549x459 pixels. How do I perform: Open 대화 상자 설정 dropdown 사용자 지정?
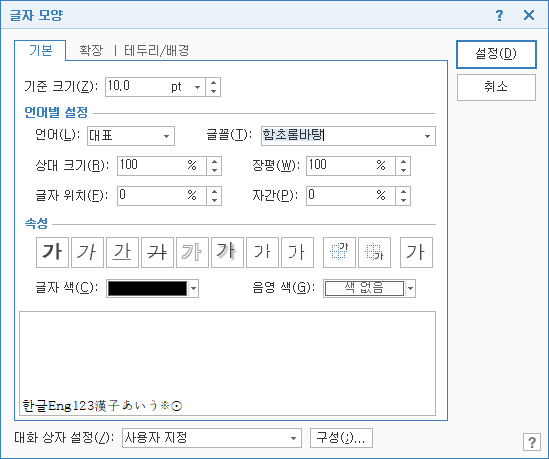point(211,438)
